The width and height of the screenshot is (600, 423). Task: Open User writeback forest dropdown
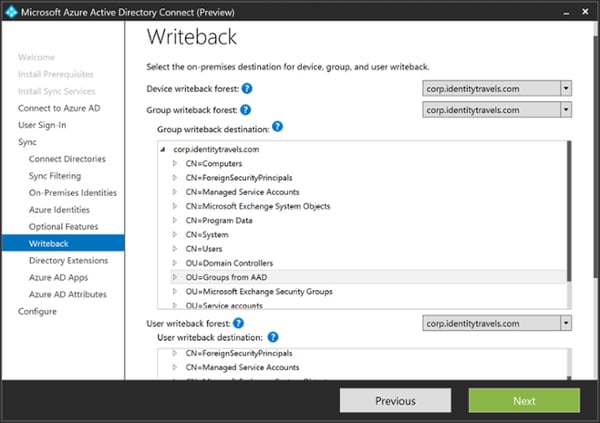click(x=566, y=323)
